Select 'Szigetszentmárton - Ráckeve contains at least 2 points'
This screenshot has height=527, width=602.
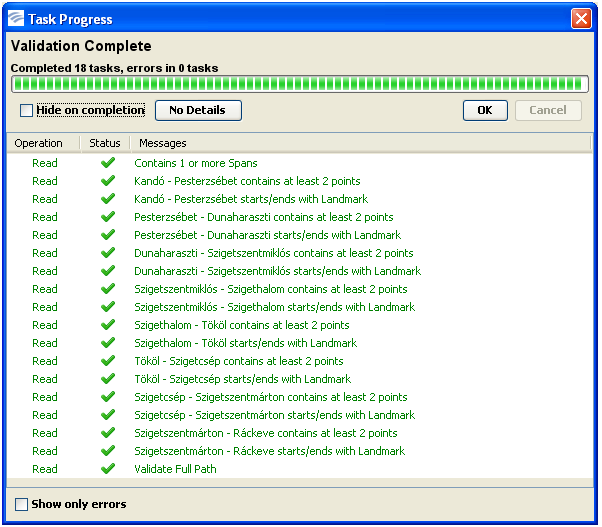(x=266, y=433)
